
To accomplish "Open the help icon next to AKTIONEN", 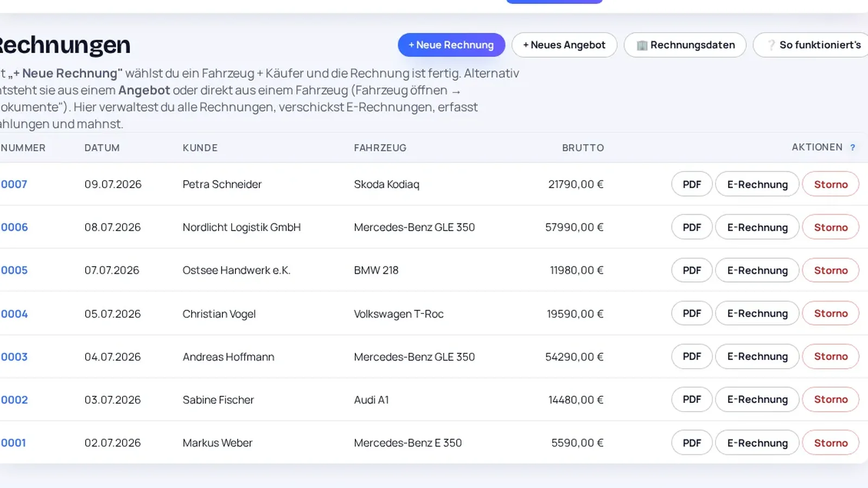I will tap(853, 147).
